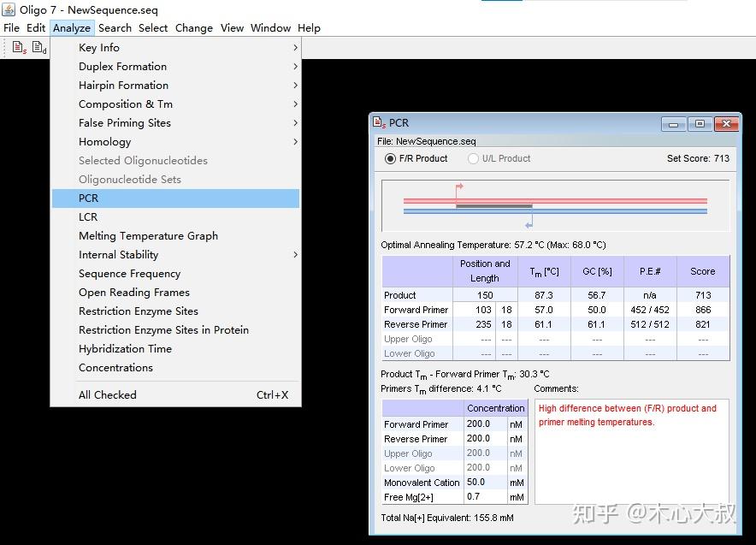Choose PCR from the Analyze menu

(175, 198)
